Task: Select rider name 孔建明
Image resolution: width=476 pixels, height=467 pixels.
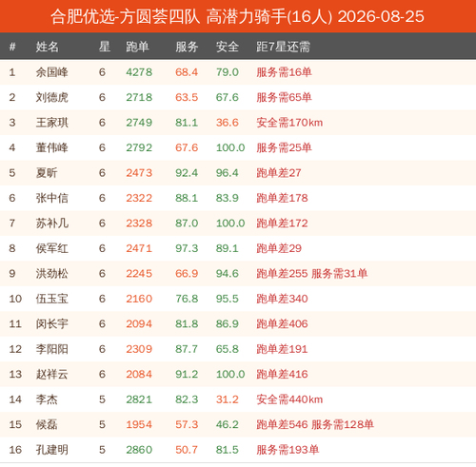Action: coord(52,450)
